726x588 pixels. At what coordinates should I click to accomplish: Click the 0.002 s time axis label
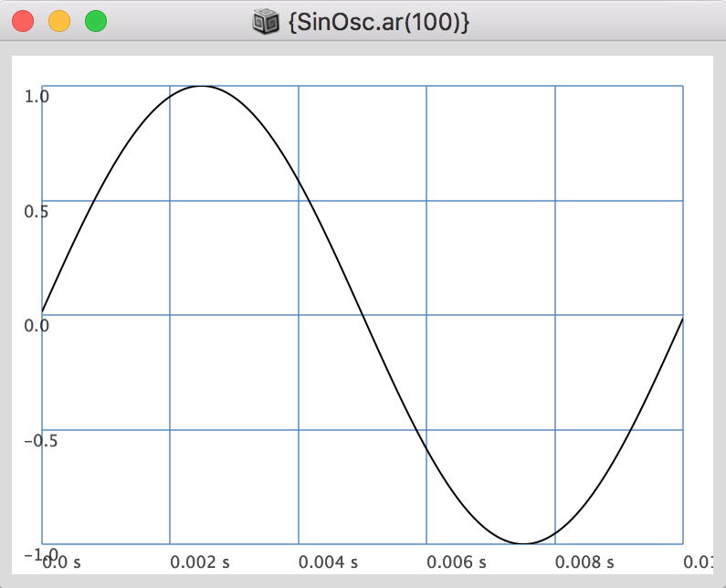click(200, 562)
